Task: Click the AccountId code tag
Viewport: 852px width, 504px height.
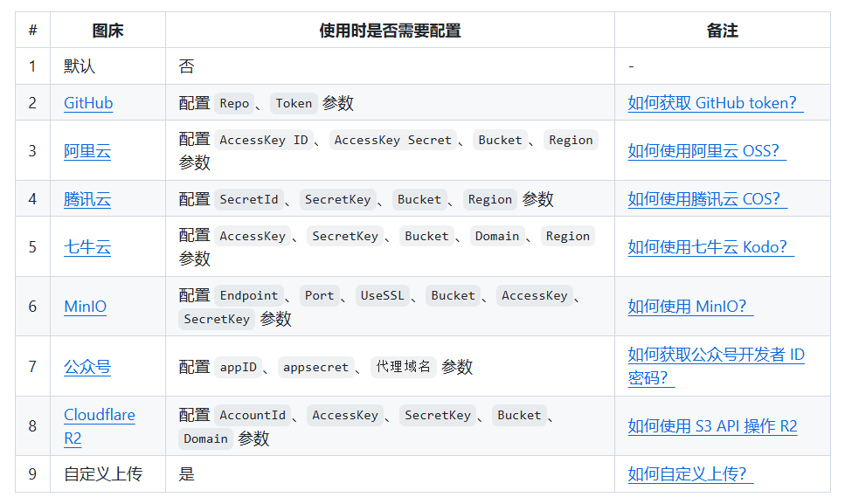Action: pyautogui.click(x=253, y=416)
